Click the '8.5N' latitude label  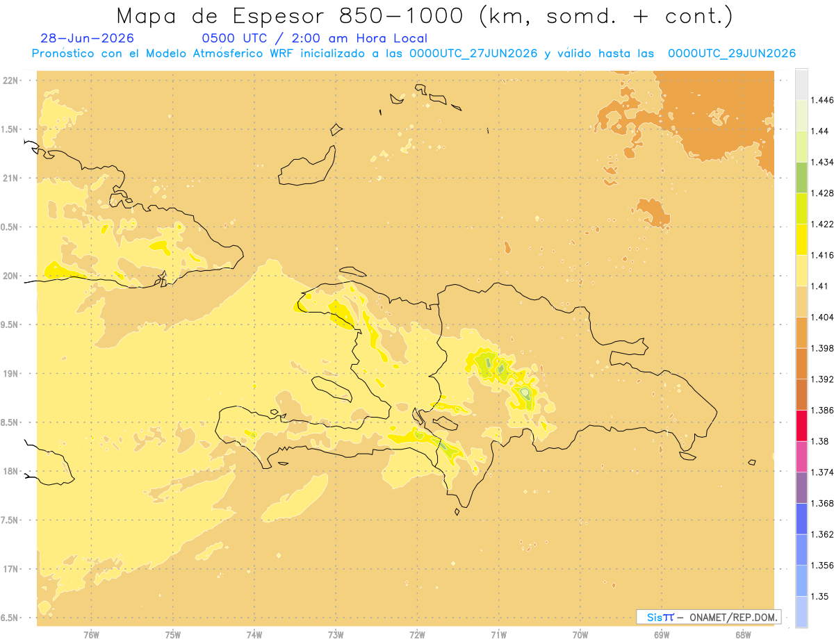[x=10, y=422]
